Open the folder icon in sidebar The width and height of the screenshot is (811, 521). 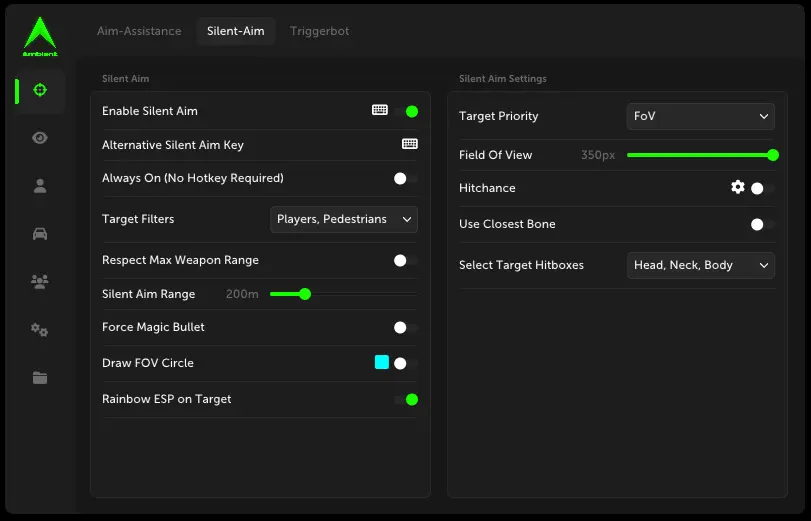click(x=40, y=378)
